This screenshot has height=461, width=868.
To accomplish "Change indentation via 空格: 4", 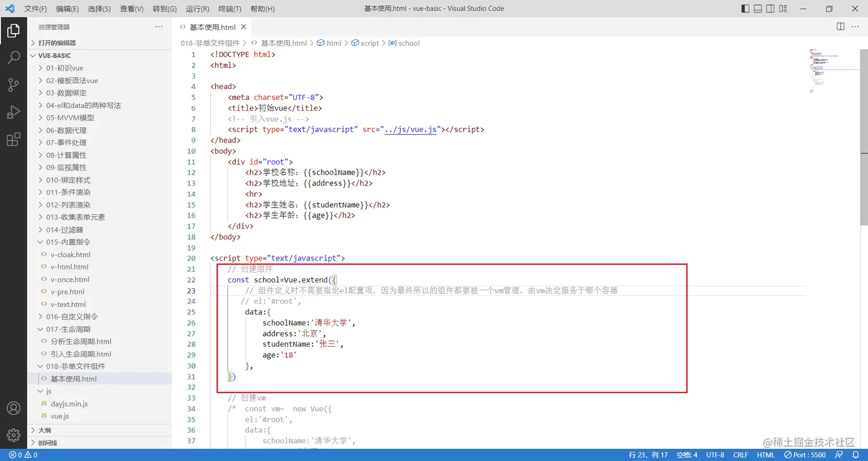I will click(687, 455).
